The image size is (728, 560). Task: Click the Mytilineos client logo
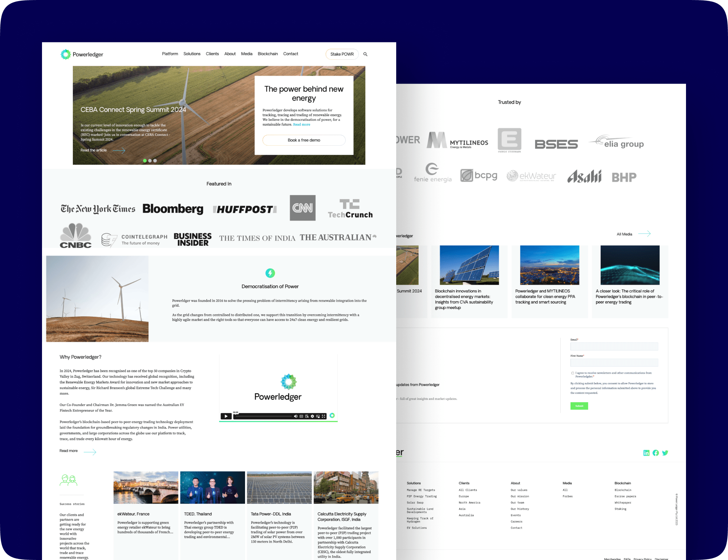coord(458,140)
